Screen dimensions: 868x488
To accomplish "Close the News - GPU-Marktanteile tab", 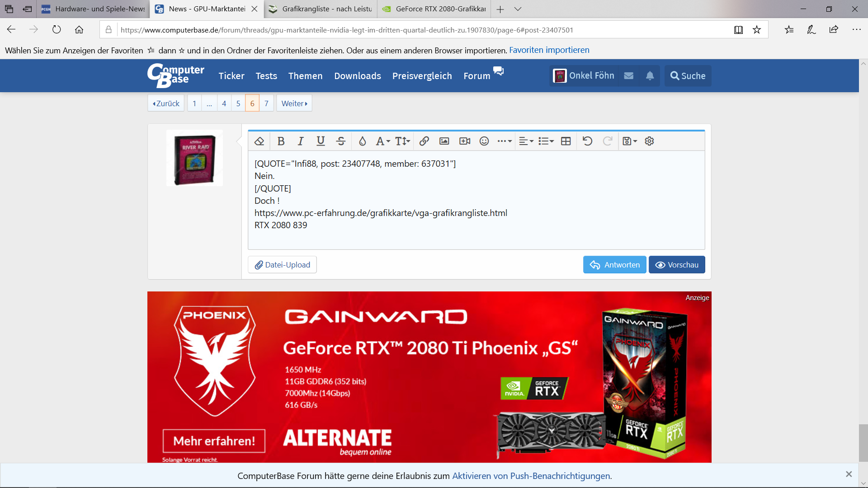I will click(x=255, y=9).
